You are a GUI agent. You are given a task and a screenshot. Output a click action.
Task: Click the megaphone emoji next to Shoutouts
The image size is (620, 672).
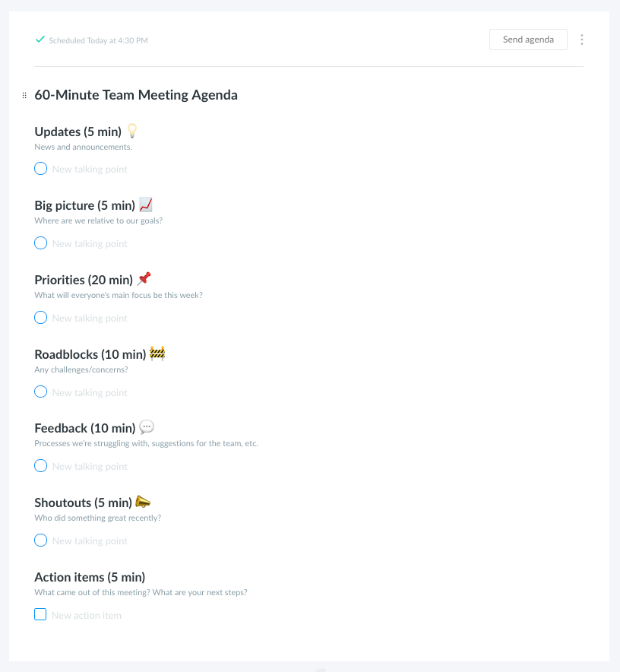tap(143, 502)
